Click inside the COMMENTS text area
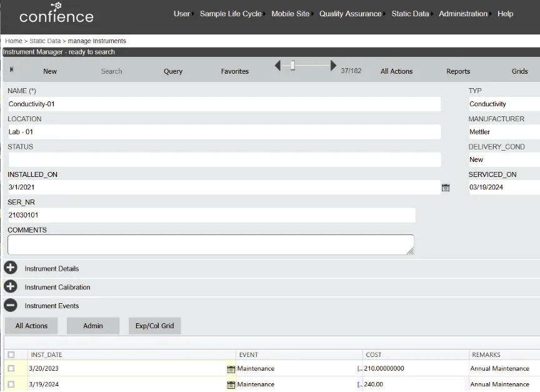The image size is (540, 392). [x=210, y=244]
